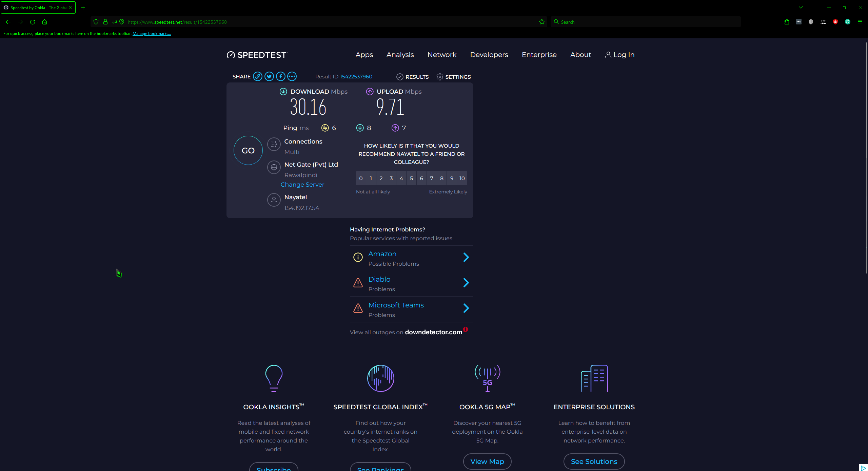Click the browser Search field

click(x=646, y=22)
